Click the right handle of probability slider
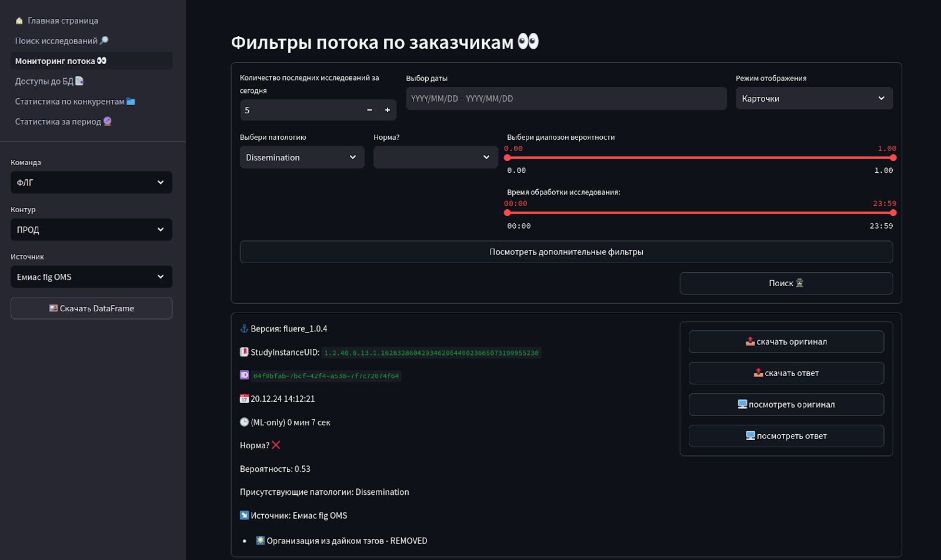The image size is (941, 560). (x=893, y=157)
